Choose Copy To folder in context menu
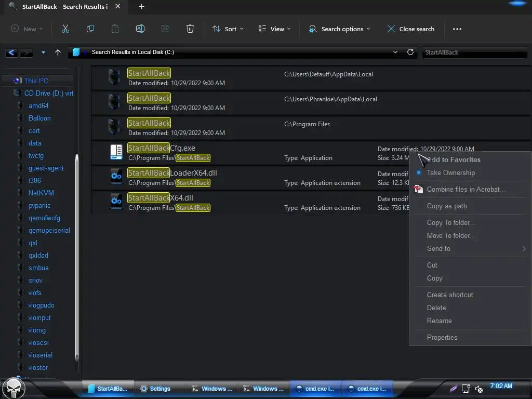Screen dimensions: 532x399 tap(450, 222)
